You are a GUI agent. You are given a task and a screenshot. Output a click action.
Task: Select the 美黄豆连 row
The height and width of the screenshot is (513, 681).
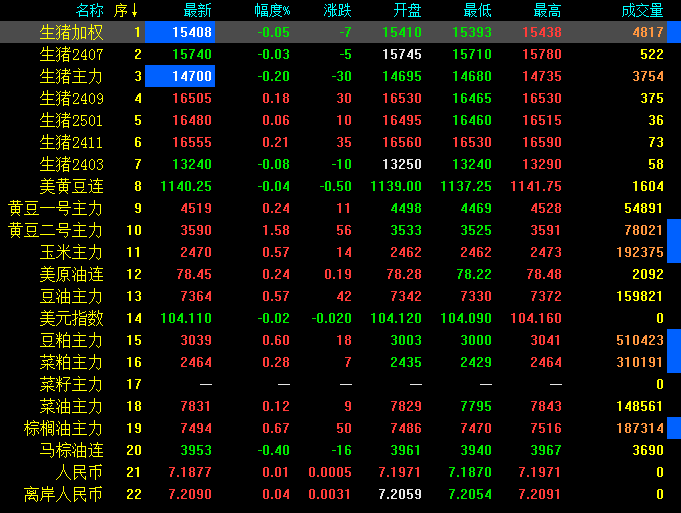[x=340, y=186]
